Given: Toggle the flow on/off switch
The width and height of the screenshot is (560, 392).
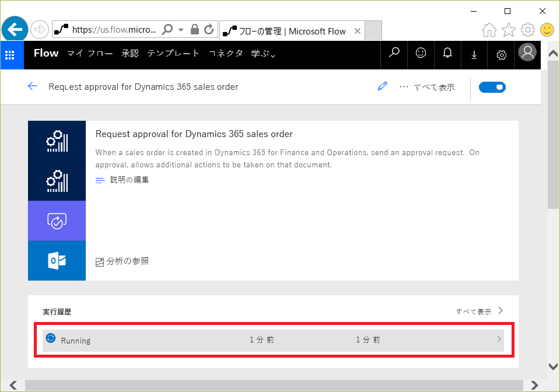Looking at the screenshot, I should point(492,87).
